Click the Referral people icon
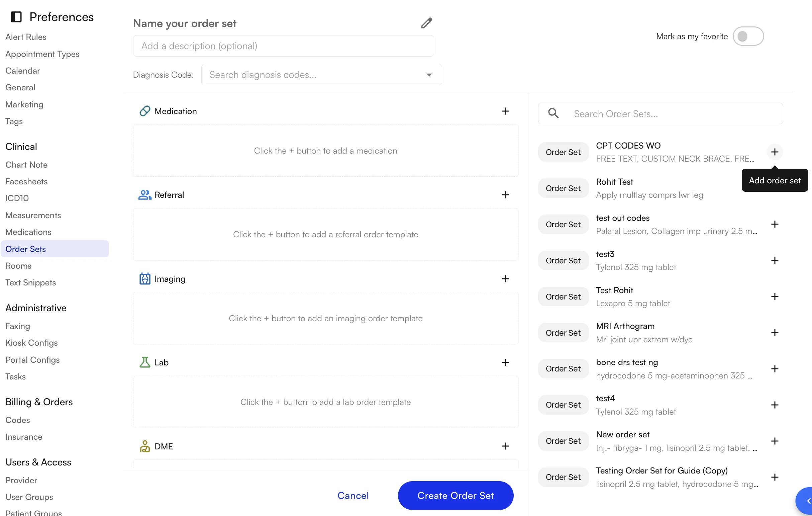 coord(145,195)
